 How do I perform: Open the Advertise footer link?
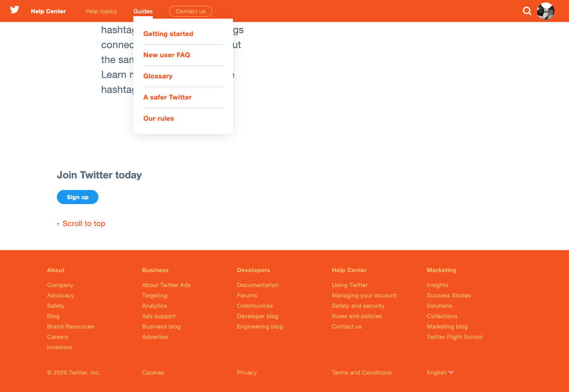click(155, 337)
